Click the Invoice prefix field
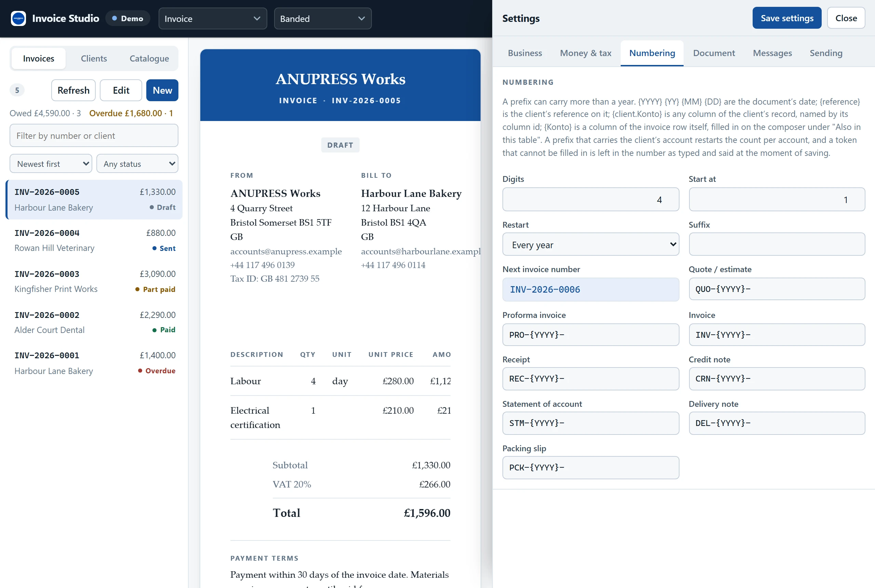Screen dimensions: 875x588 [x=777, y=335]
